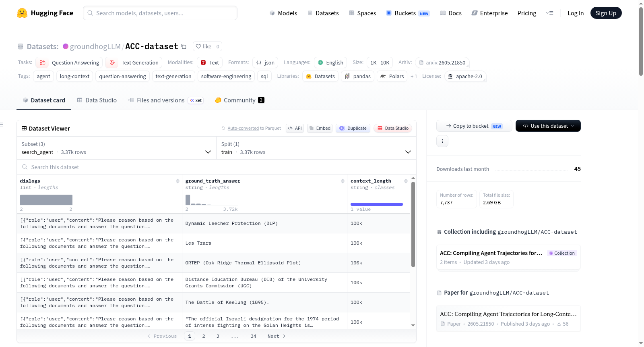Image resolution: width=644 pixels, height=347 pixels.
Task: Select the Question Answering task tag
Action: coord(69,62)
